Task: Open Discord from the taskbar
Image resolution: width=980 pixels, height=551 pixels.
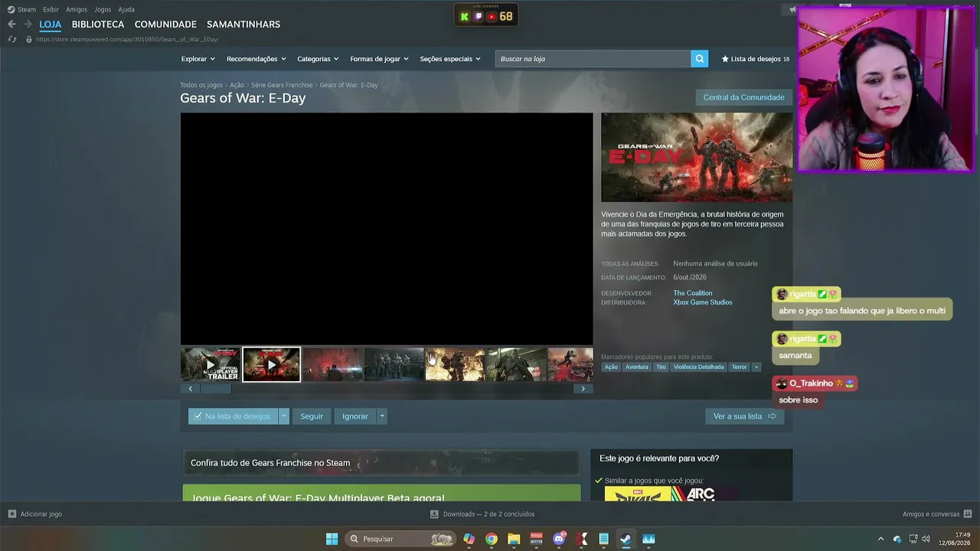Action: coord(559,539)
